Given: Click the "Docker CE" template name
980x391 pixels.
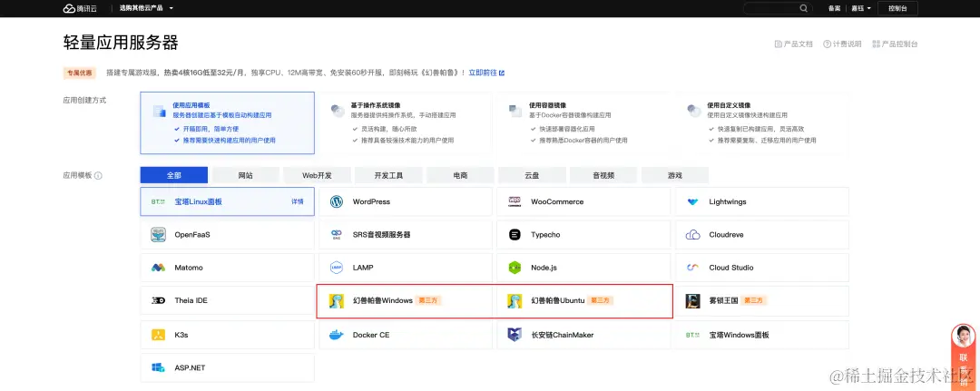Looking at the screenshot, I should tap(370, 335).
